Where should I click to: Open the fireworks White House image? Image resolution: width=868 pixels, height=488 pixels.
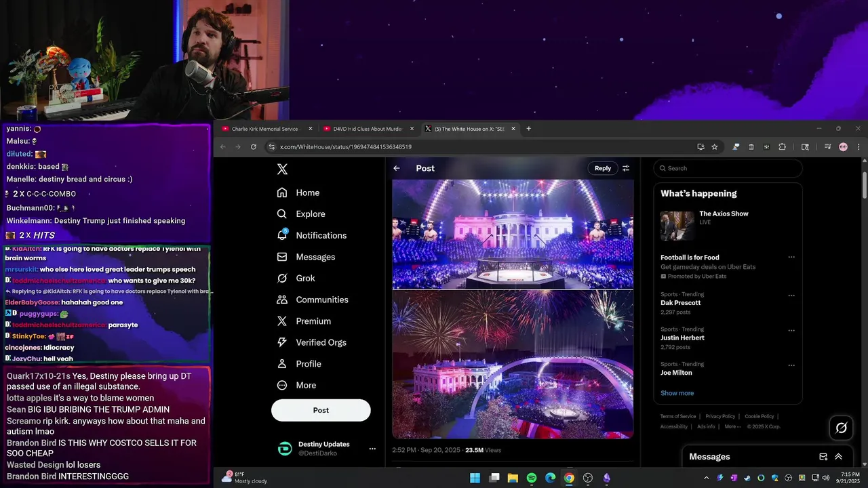pyautogui.click(x=513, y=365)
